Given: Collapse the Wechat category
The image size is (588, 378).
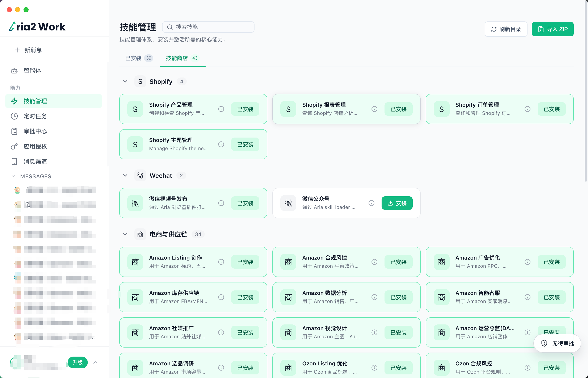Looking at the screenshot, I should (x=125, y=175).
